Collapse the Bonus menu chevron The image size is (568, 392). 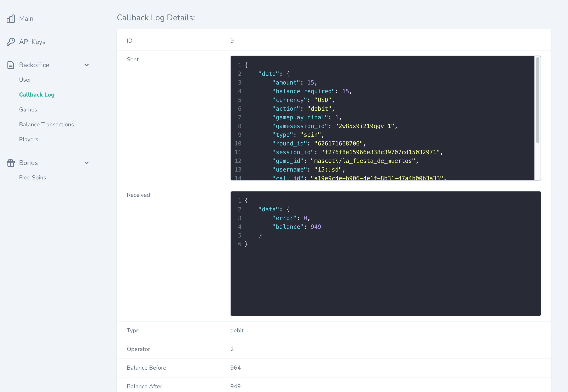(86, 163)
